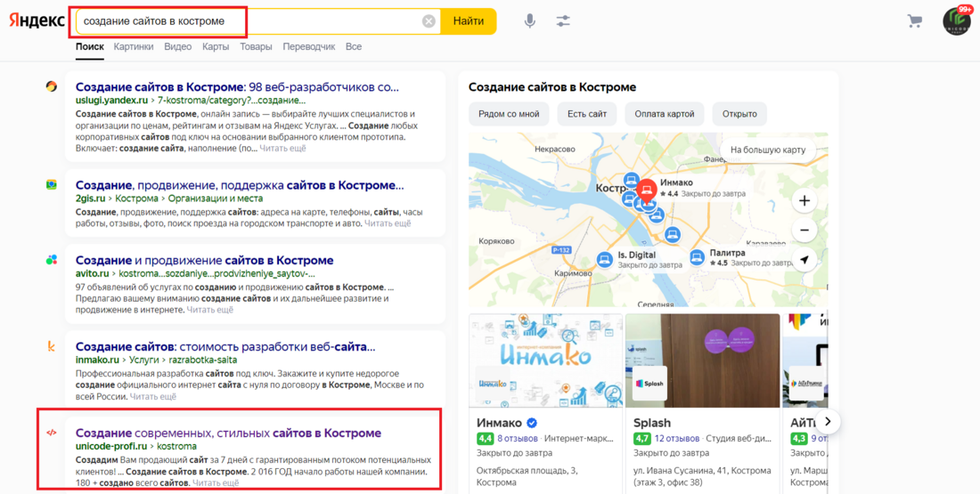Click the map geolocation arrow button

pos(804,261)
